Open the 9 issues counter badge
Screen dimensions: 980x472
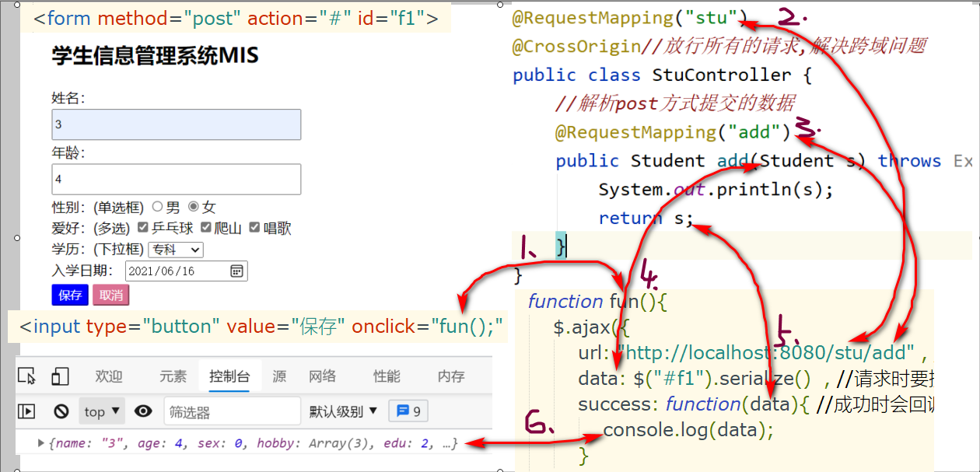tap(408, 411)
